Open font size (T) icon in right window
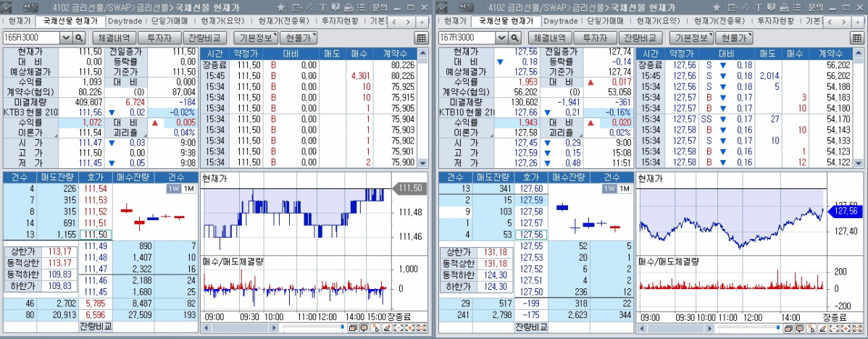868x339 pixels. pos(758,7)
